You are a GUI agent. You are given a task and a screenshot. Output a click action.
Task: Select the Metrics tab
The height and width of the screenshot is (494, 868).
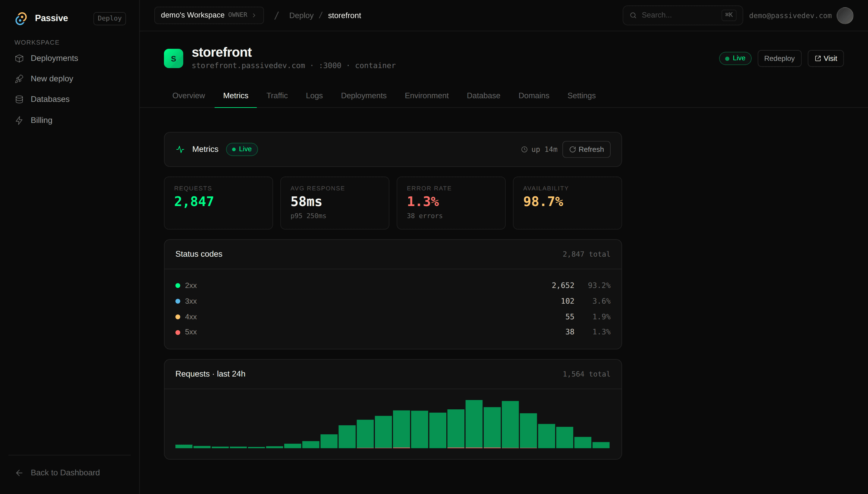[236, 96]
